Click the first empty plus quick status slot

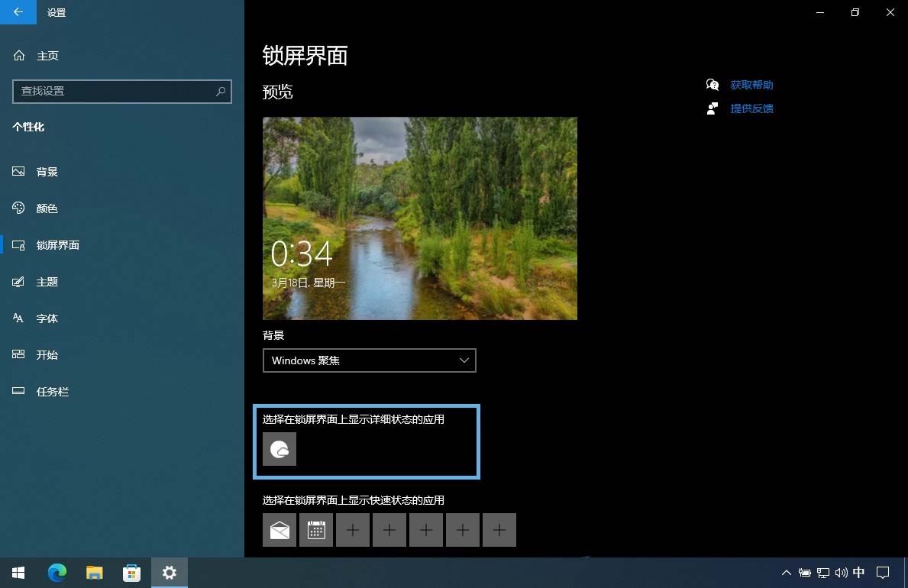click(x=353, y=530)
